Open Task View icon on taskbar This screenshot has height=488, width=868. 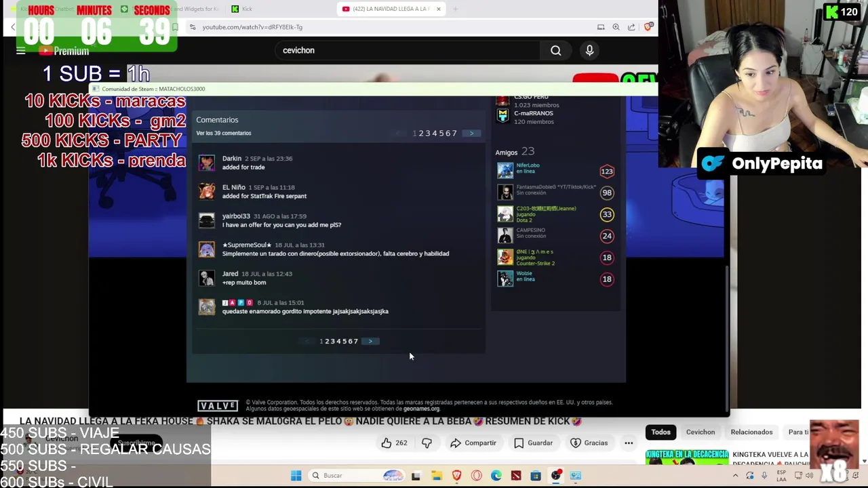416,475
